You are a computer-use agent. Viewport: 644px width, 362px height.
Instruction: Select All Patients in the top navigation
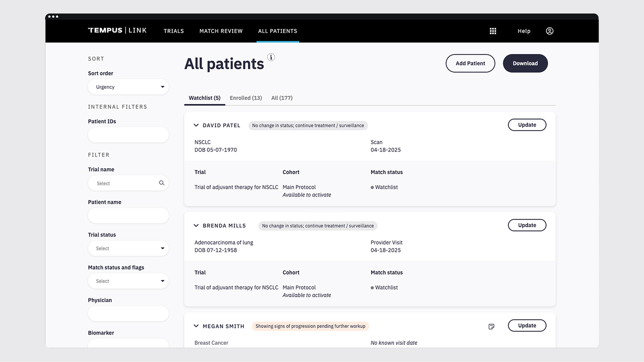click(x=278, y=31)
